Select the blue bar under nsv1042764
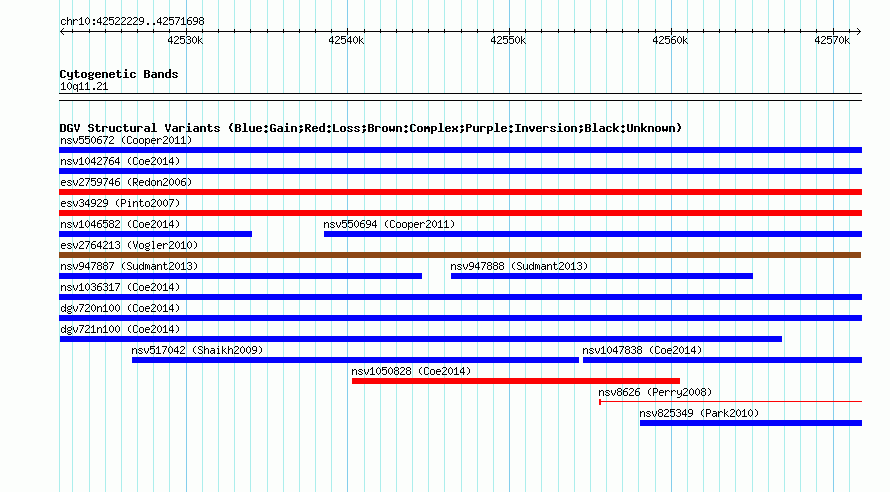The image size is (890, 492). [460, 171]
